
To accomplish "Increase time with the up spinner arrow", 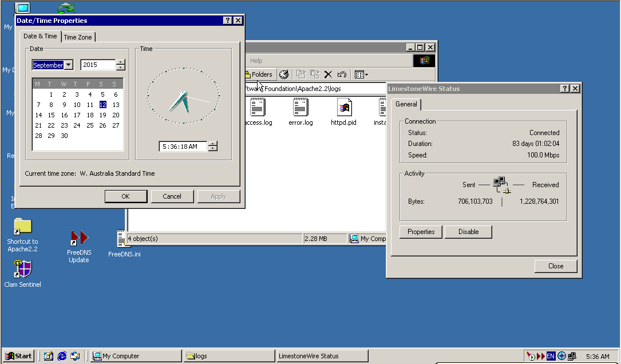I will 213,144.
